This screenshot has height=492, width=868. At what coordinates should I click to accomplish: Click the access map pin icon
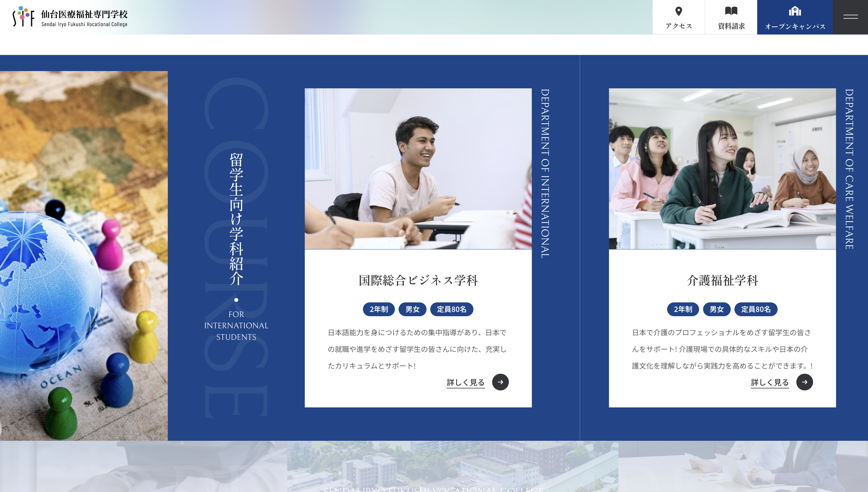click(x=678, y=12)
